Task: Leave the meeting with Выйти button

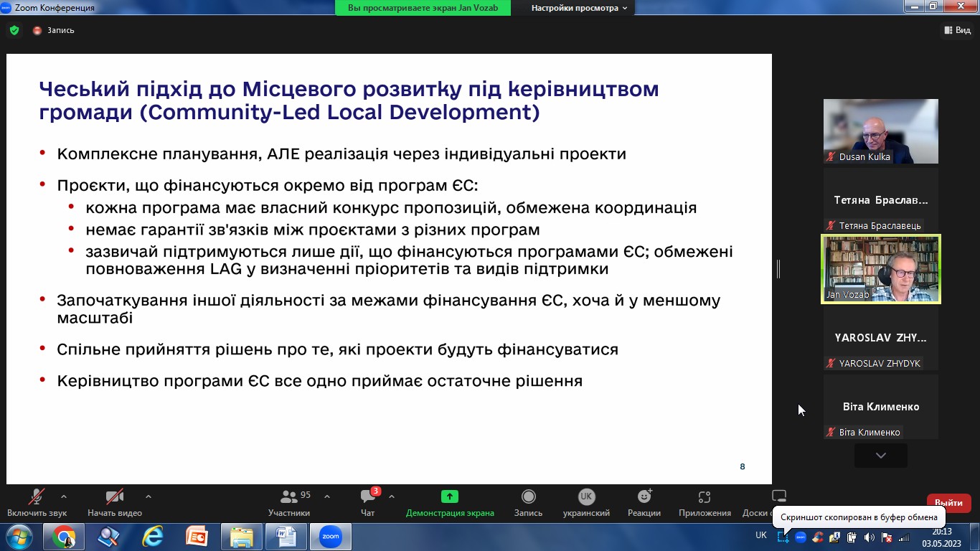Action: [x=949, y=503]
